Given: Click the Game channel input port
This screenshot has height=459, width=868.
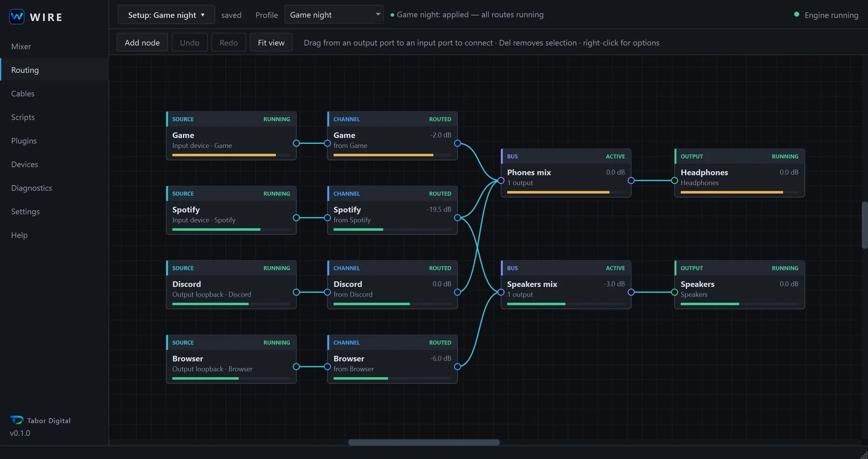Looking at the screenshot, I should tap(327, 143).
